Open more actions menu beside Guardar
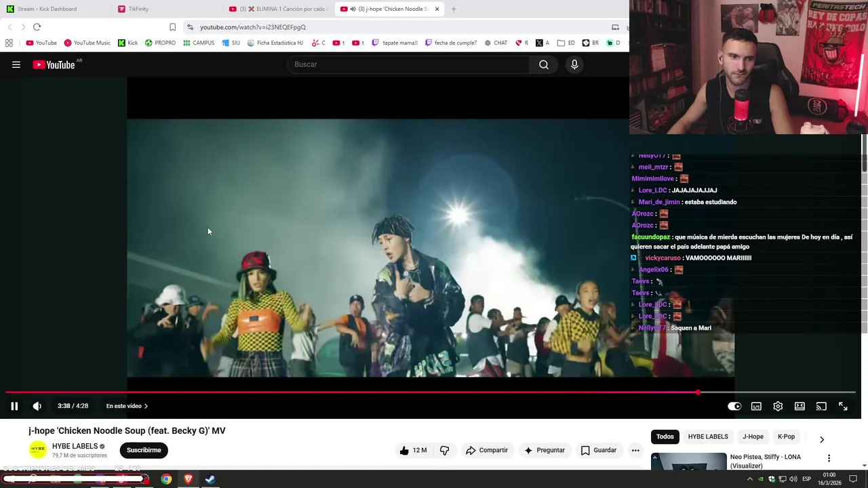The width and height of the screenshot is (868, 488). point(635,450)
